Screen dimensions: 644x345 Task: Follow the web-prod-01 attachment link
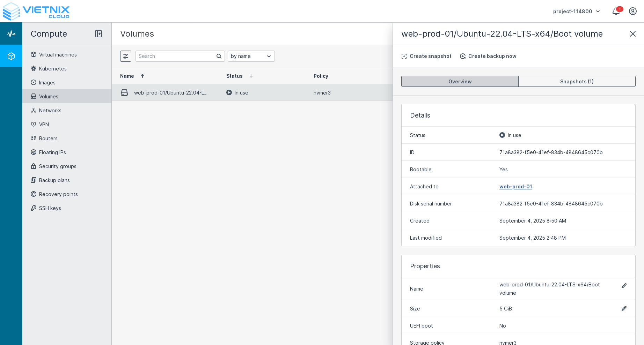(x=516, y=187)
